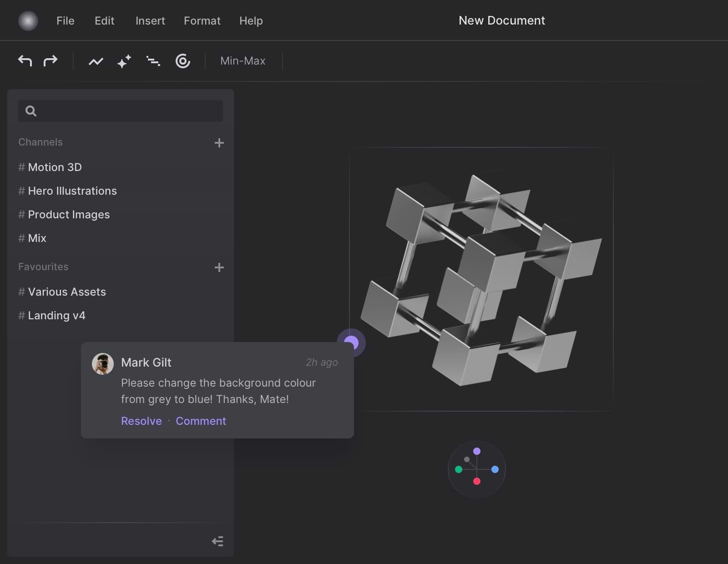The height and width of the screenshot is (564, 728).
Task: Collapse the channels sidebar panel
Action: click(x=217, y=541)
